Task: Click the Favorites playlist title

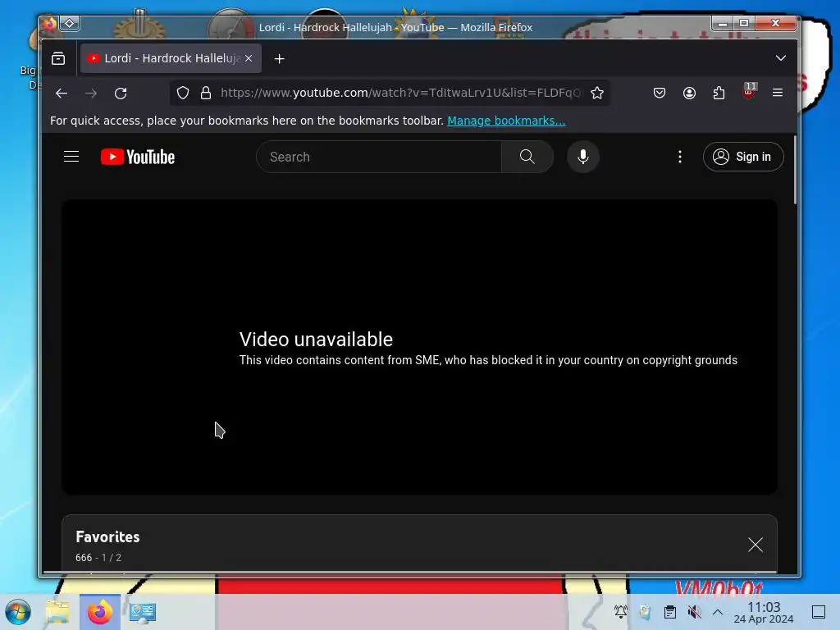Action: pos(107,536)
